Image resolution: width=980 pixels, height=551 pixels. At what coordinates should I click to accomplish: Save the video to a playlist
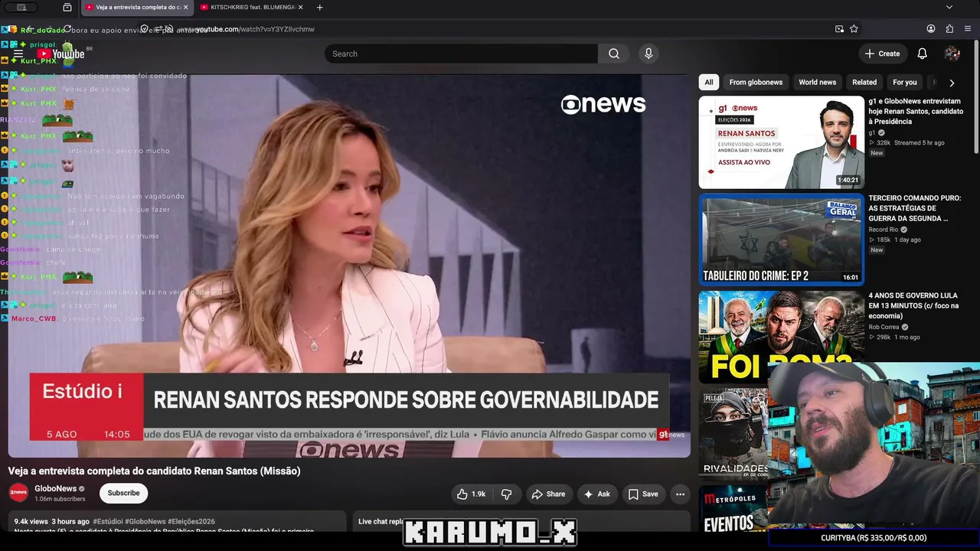(643, 494)
